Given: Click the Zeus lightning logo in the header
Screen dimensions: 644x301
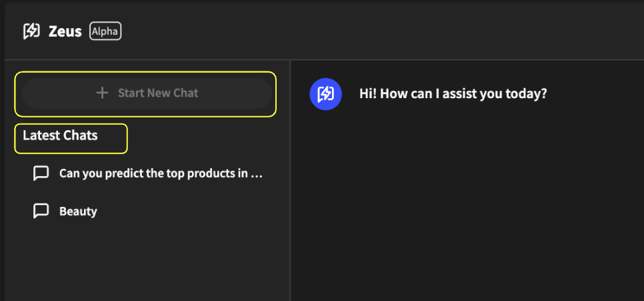Looking at the screenshot, I should coord(31,31).
